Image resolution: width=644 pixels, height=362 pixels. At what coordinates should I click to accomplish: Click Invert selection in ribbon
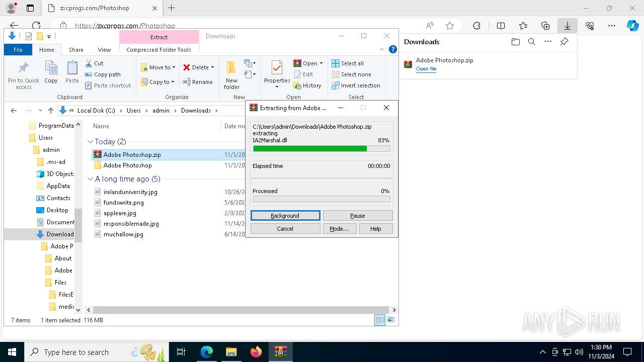[356, 85]
